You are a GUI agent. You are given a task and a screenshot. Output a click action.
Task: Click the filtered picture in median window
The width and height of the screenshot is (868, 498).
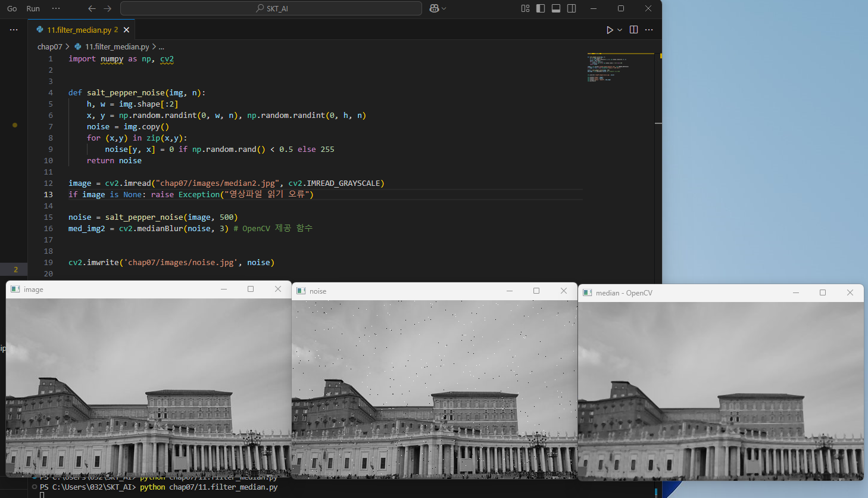coord(720,391)
